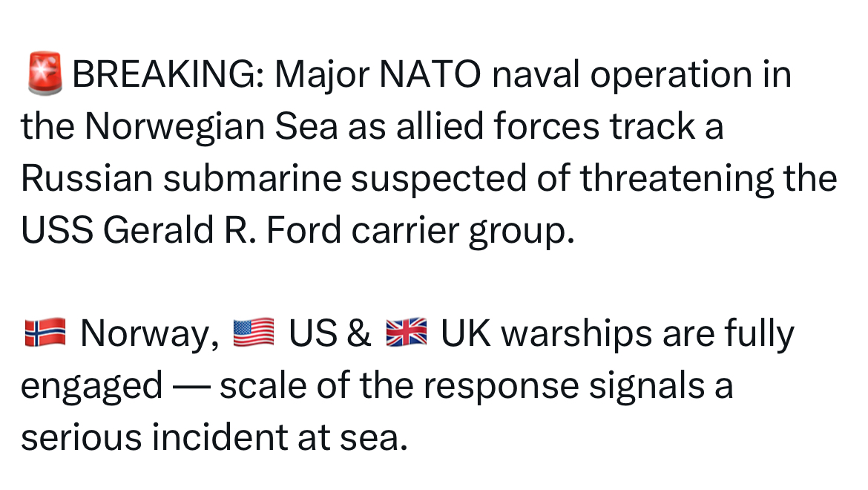Click the phrase 'serious incident'

(x=154, y=437)
